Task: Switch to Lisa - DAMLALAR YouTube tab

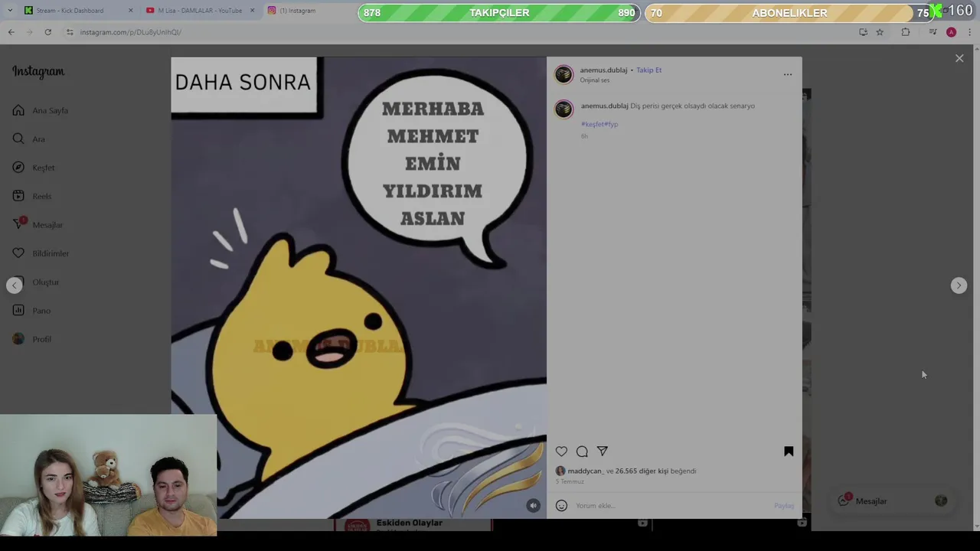Action: [200, 11]
